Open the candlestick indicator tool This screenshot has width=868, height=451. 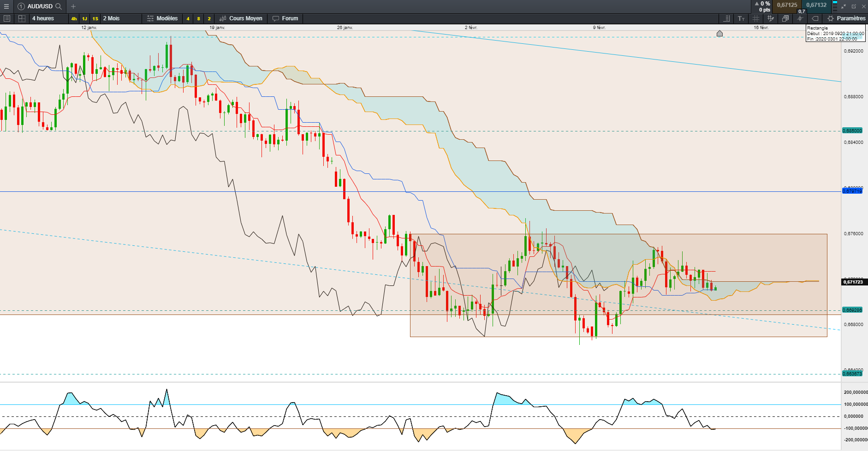click(800, 18)
